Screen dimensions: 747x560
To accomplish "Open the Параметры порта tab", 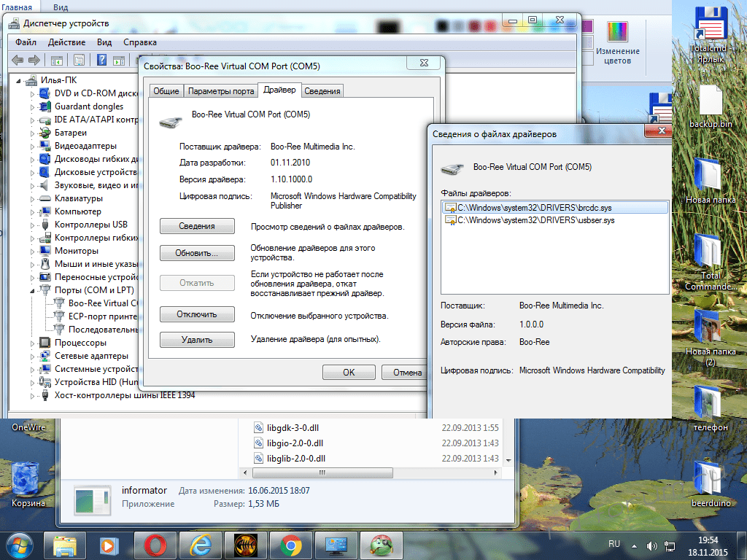I will point(220,91).
